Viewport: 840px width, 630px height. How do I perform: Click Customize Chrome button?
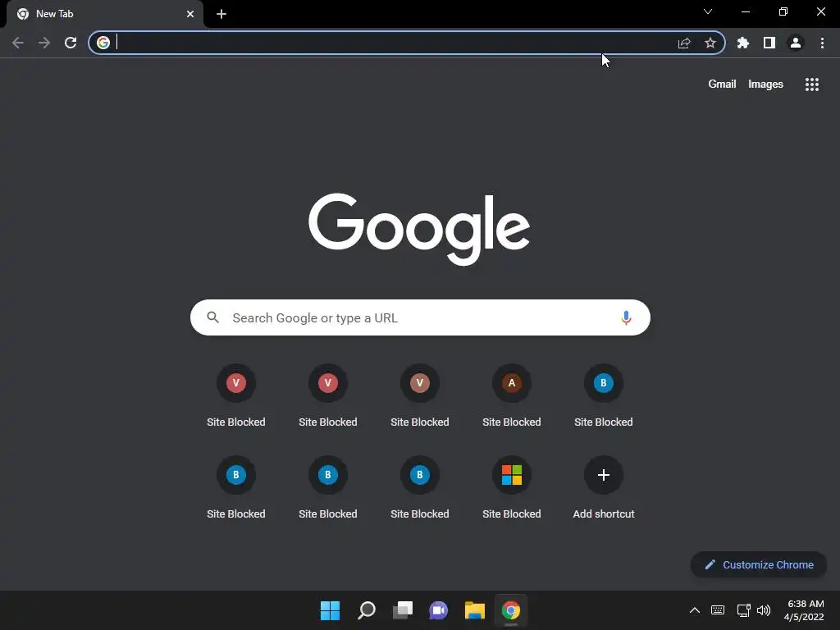pos(759,564)
